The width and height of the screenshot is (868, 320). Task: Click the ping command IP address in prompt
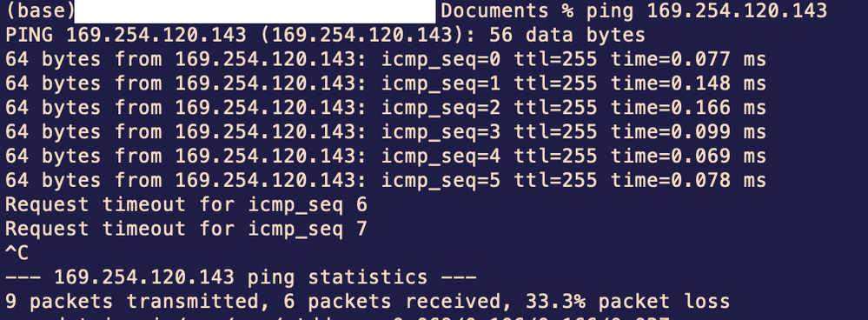737,10
